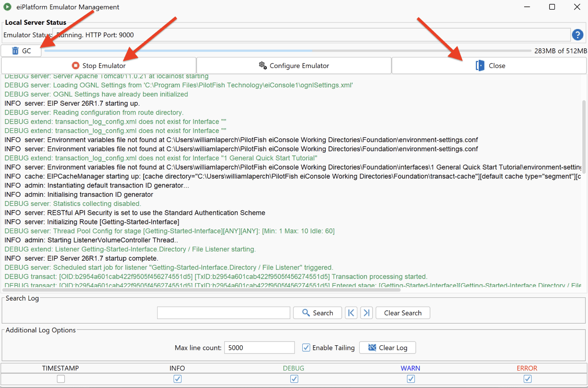Click the Close door button
This screenshot has height=388, width=588.
[x=489, y=66]
